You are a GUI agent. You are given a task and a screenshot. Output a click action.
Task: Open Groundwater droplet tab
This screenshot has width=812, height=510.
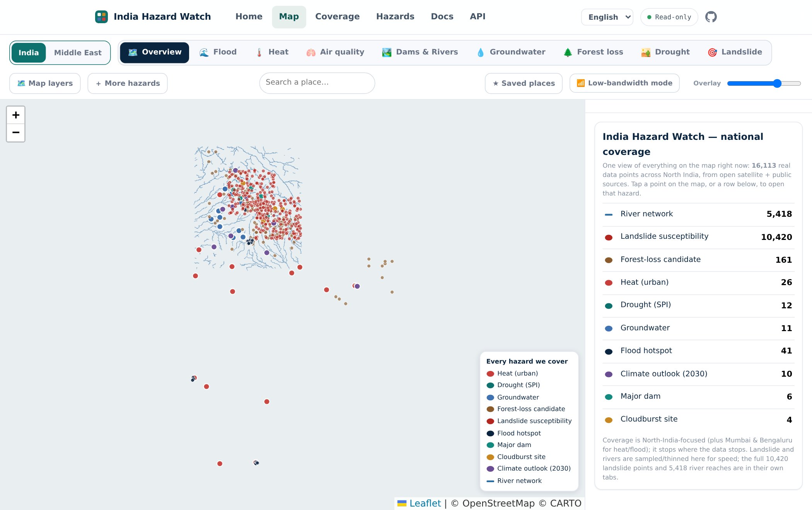[511, 52]
